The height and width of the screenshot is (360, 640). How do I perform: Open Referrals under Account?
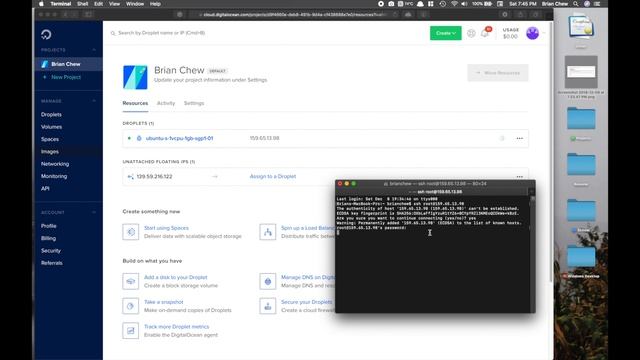pyautogui.click(x=51, y=263)
